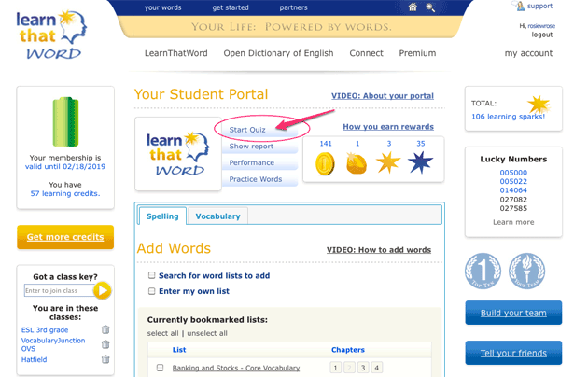The width and height of the screenshot is (588, 377).
Task: Open my account
Action: [x=528, y=53]
